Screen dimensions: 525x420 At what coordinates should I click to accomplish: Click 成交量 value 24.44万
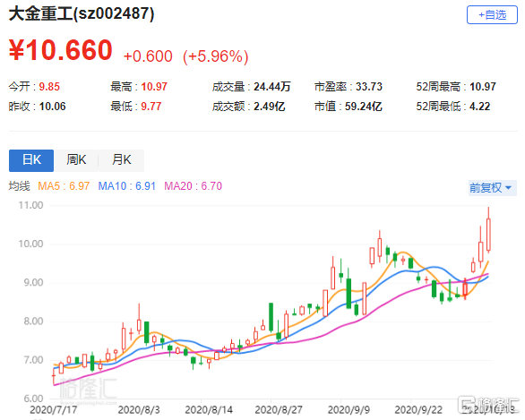click(x=271, y=87)
